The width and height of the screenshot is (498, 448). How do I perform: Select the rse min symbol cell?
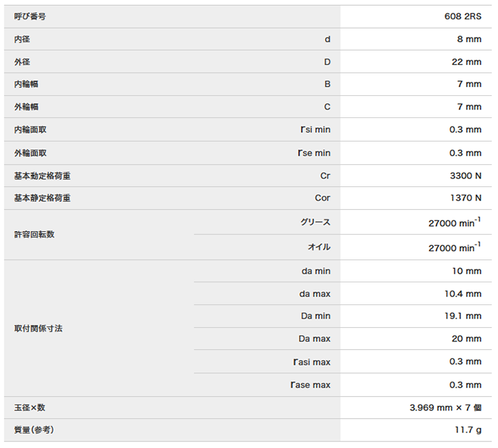(x=314, y=154)
